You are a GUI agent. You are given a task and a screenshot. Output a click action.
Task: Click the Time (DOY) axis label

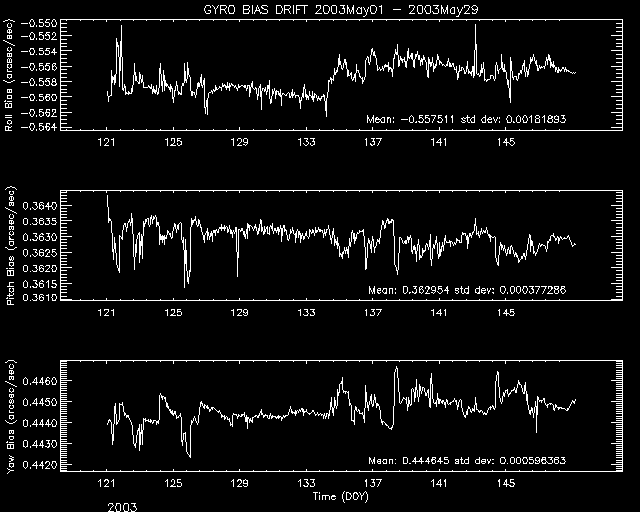(x=340, y=496)
